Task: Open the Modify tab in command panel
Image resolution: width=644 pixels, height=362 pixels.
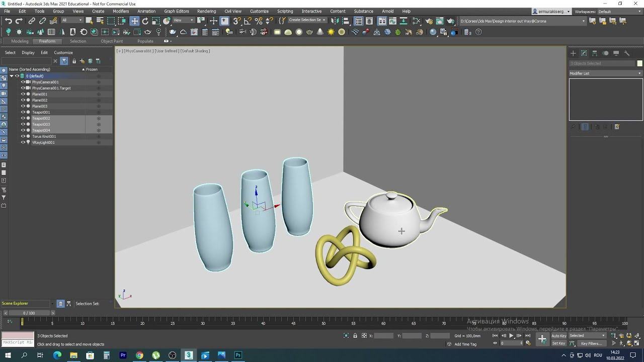Action: (x=584, y=53)
